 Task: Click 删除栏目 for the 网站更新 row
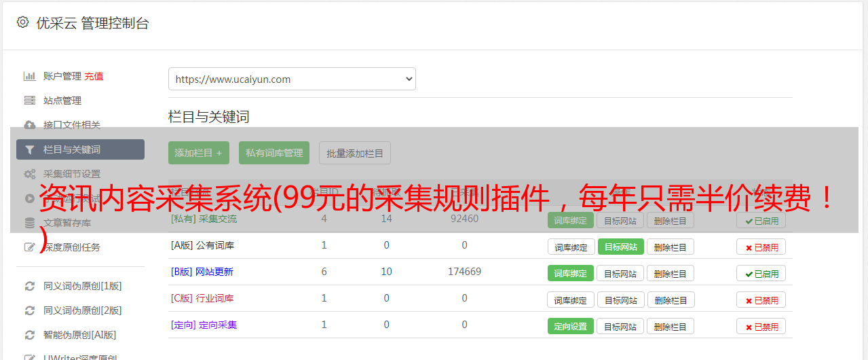[671, 274]
